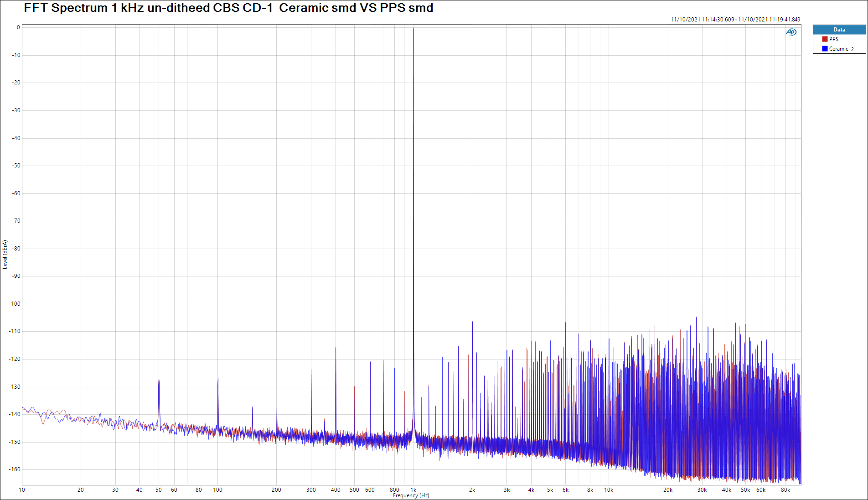Screen dimensions: 868x500
Task: Click the -100 tick on level axis
Action: pos(15,304)
